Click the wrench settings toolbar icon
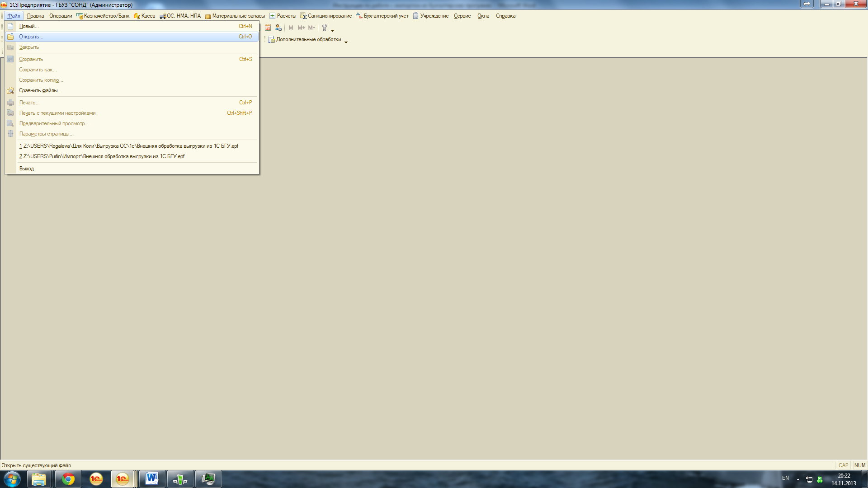Screen dimensions: 868x488 (324, 28)
